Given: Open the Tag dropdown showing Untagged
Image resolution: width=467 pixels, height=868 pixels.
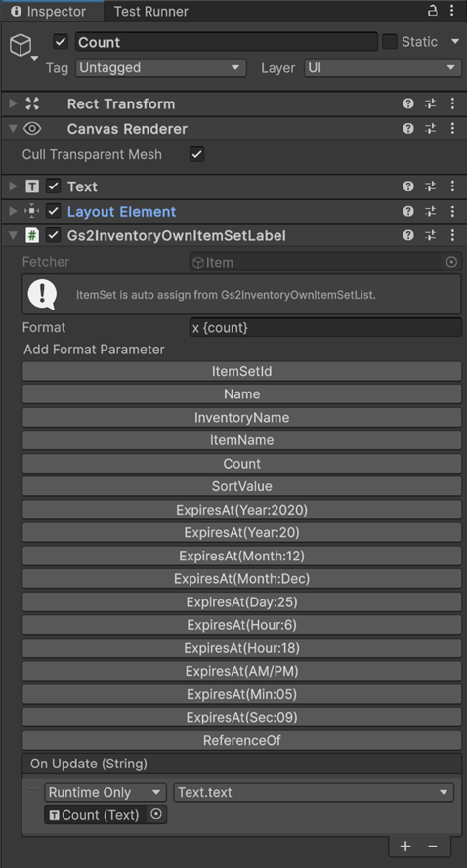Looking at the screenshot, I should [x=160, y=68].
